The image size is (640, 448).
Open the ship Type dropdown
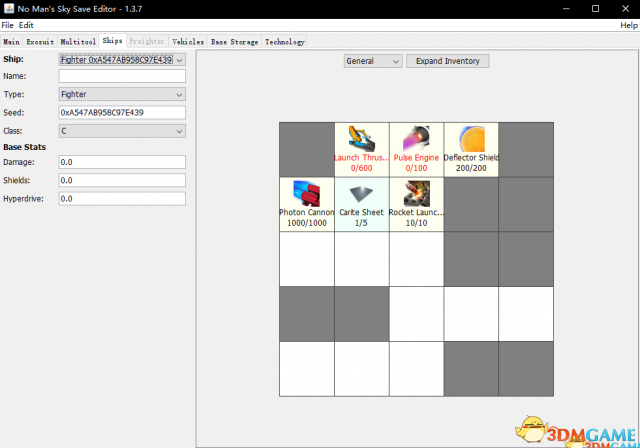(122, 94)
